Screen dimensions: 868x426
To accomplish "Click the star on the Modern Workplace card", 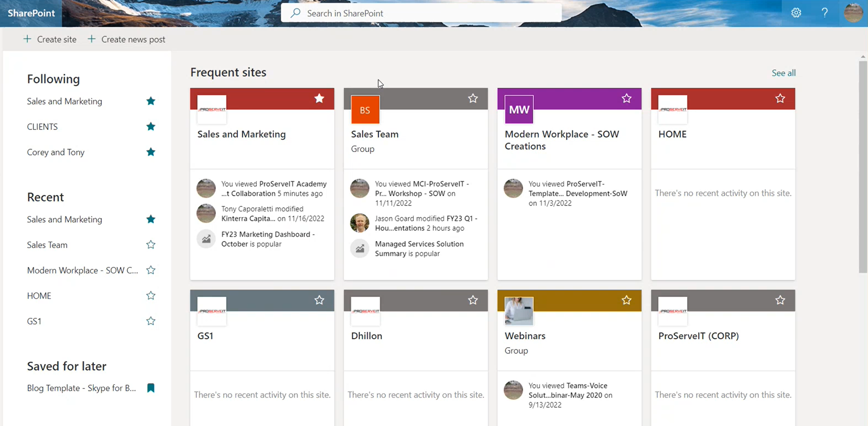I will pyautogui.click(x=627, y=98).
